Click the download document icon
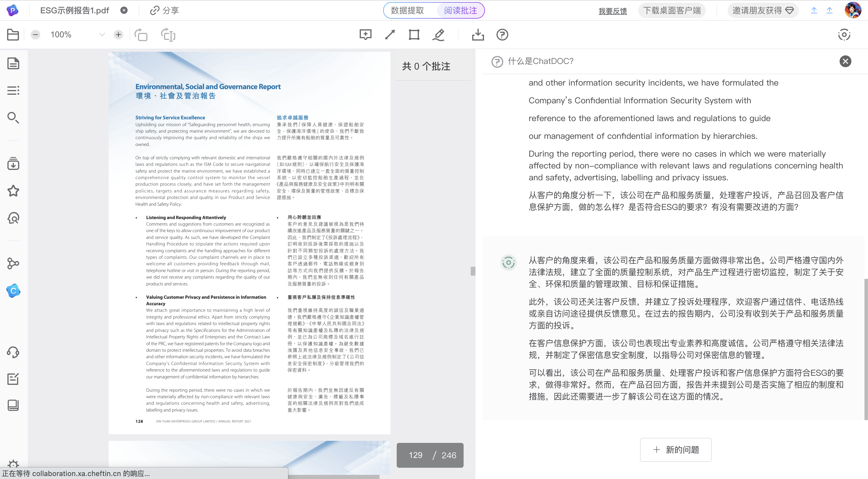The height and width of the screenshot is (479, 868). 478,35
